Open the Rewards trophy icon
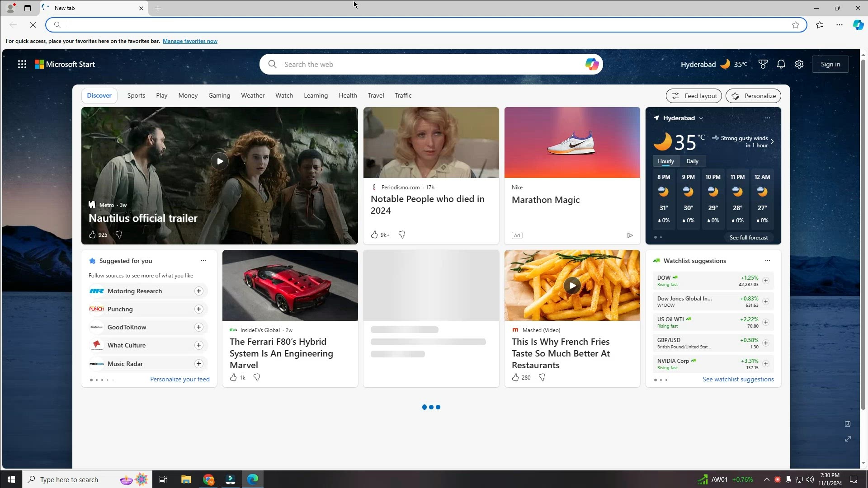This screenshot has width=868, height=488. (763, 64)
